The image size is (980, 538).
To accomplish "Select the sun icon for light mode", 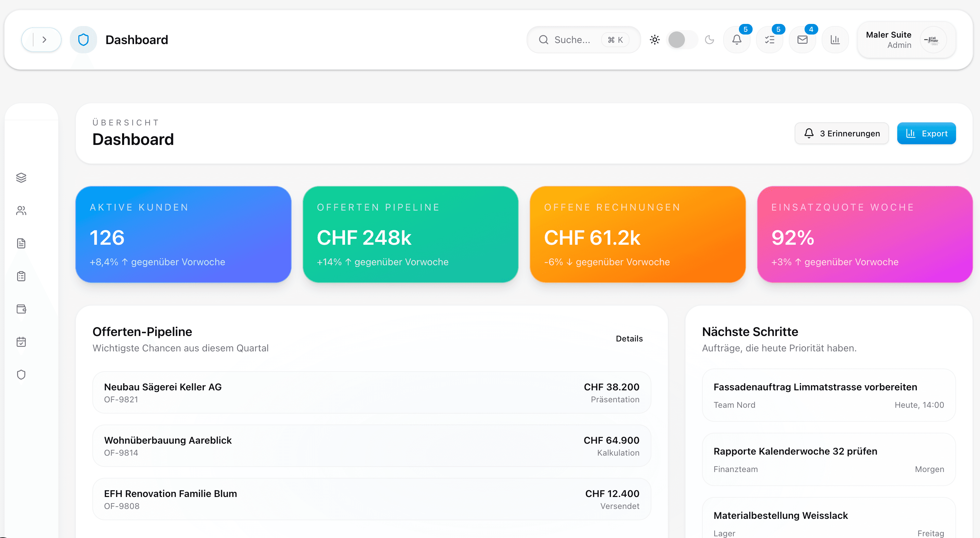I will click(x=655, y=40).
